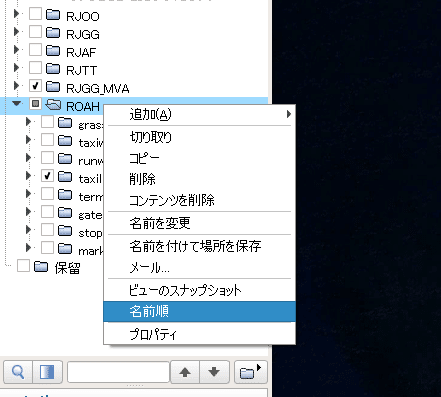441x397 pixels.
Task: Select 名前を変更 menu item
Action: 199,223
